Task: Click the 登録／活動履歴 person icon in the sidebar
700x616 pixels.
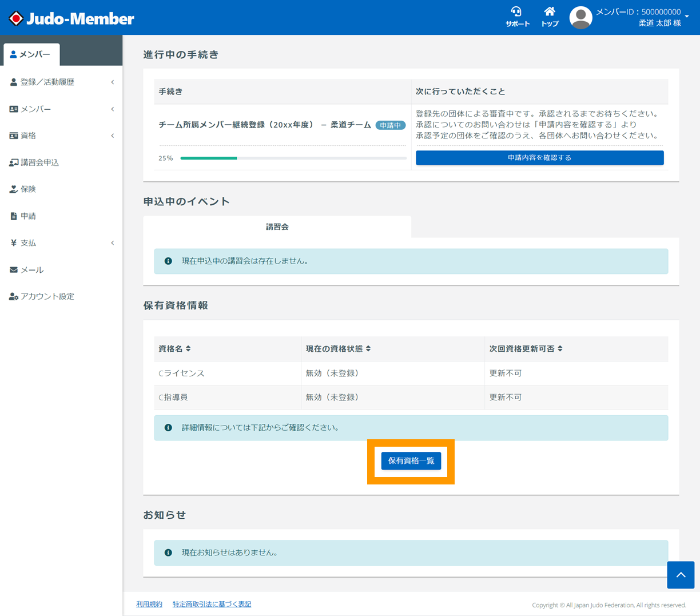Action: click(14, 82)
